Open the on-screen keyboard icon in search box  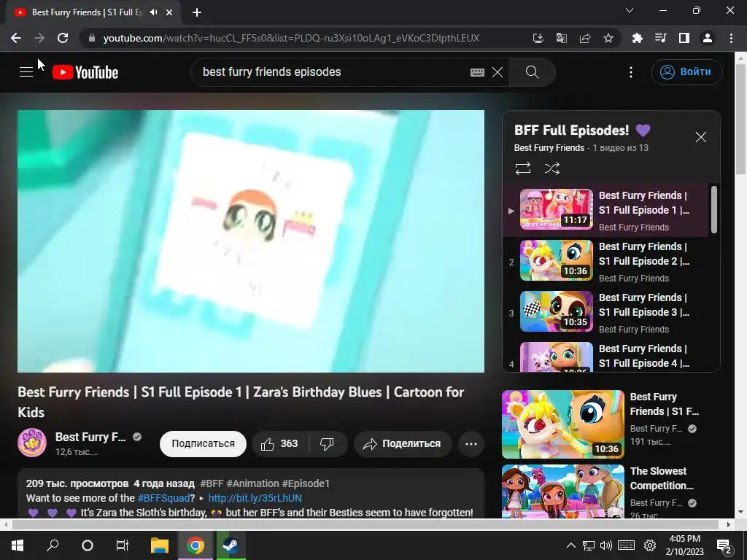click(477, 72)
